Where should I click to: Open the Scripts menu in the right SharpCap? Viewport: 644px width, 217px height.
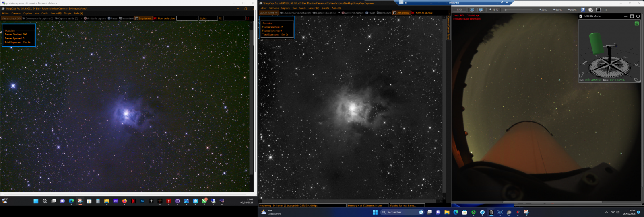[325, 8]
